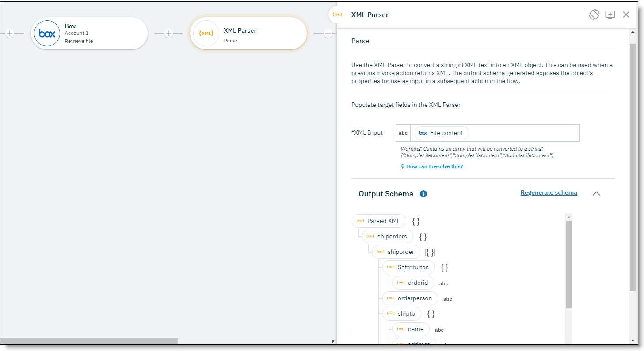
Task: Click the File content token pill
Action: (x=442, y=133)
